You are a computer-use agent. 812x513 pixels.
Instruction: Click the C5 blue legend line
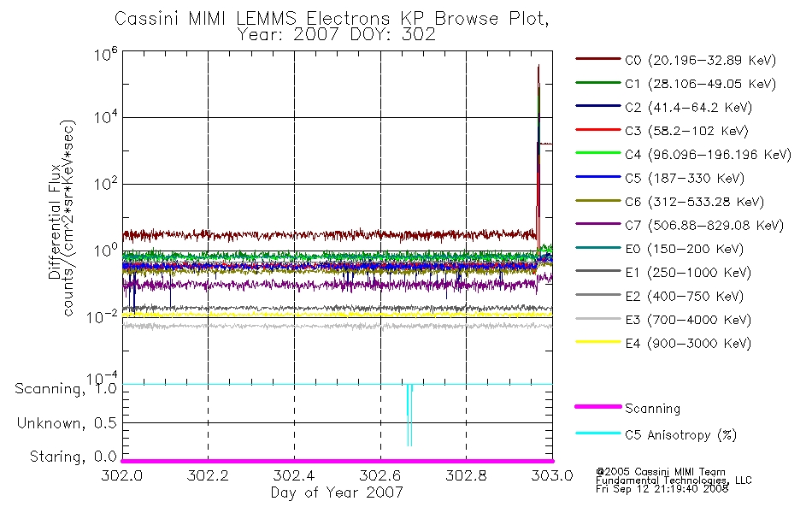point(597,177)
